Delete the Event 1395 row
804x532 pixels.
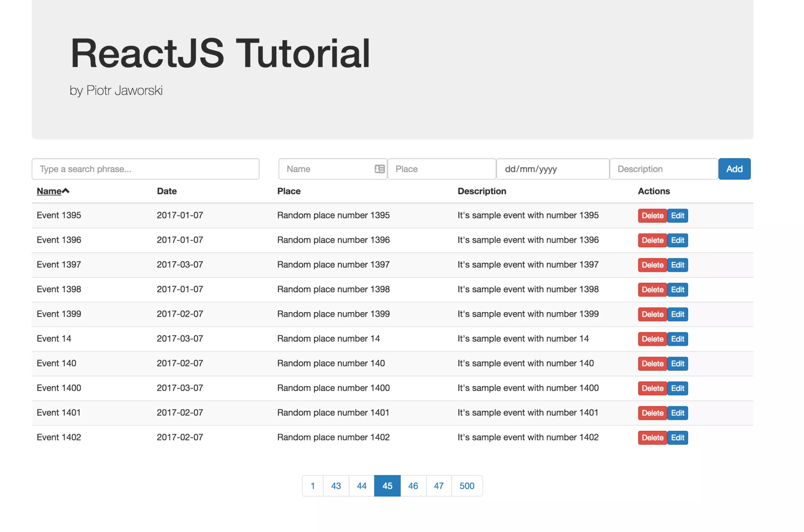[x=652, y=216]
